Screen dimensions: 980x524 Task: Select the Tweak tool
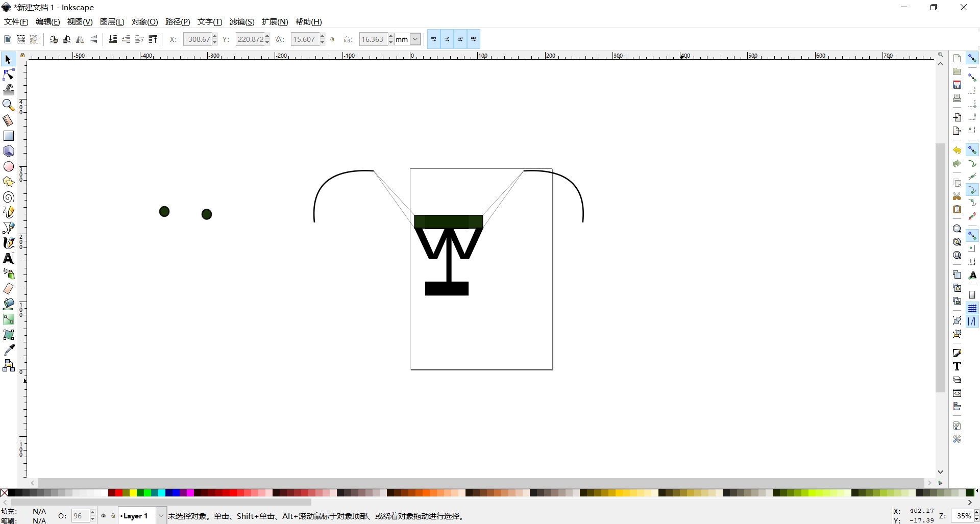point(8,90)
